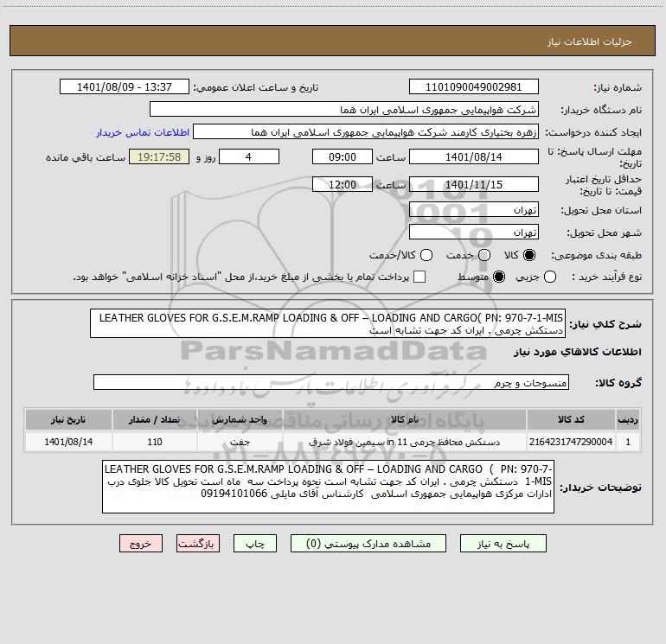Tick the اسناد خزانه اسلامی payment checkbox
The height and width of the screenshot is (644, 666).
click(x=419, y=277)
